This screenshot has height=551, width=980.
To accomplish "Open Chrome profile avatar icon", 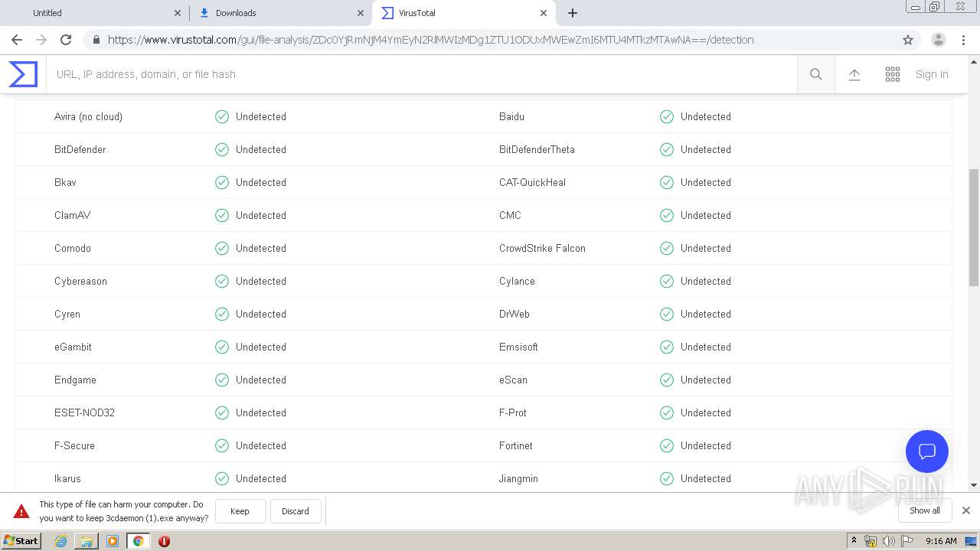I will 939,40.
